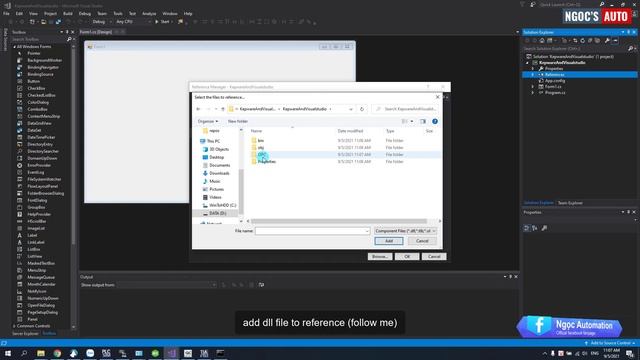
Task: Expand the Program.cs node in Solution Explorer
Action: (533, 93)
